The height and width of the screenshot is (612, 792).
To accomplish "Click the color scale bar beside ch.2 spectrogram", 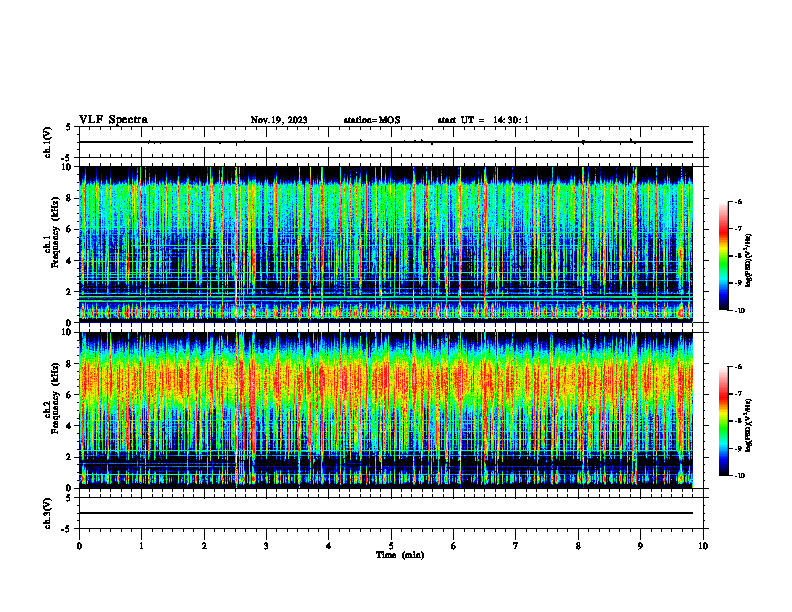I will point(724,421).
